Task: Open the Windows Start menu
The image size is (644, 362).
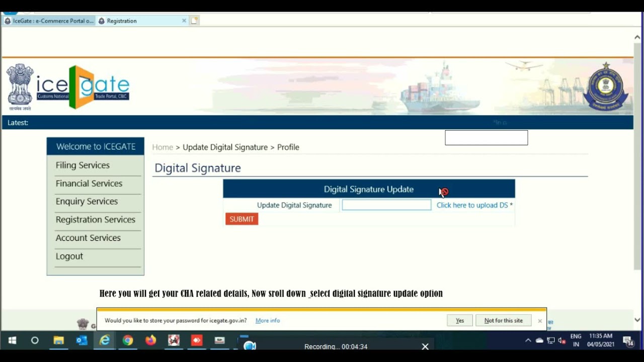Action: 12,340
